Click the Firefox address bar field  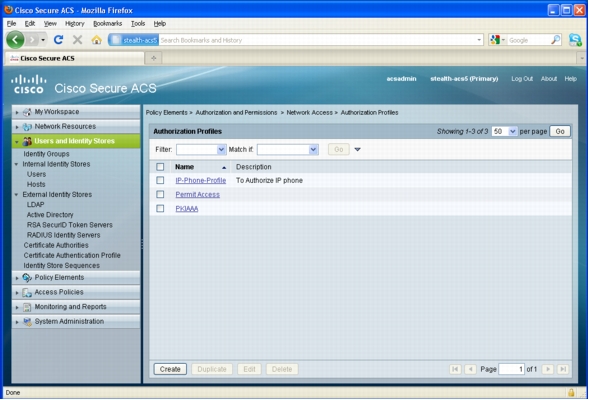point(296,40)
